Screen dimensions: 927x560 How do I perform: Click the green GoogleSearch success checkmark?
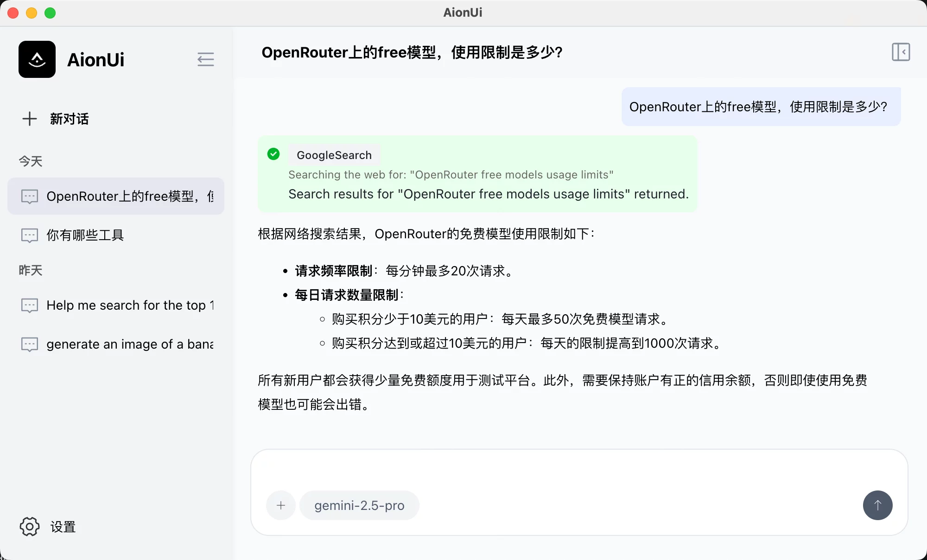pos(273,154)
